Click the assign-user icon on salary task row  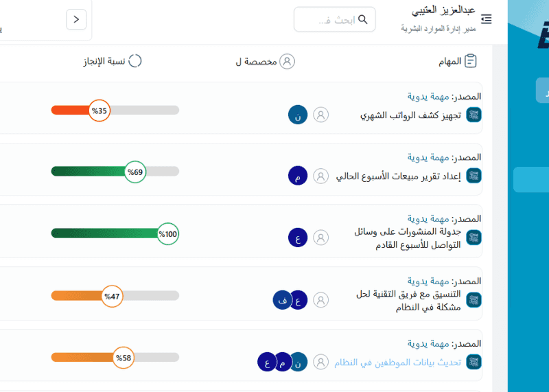(x=321, y=115)
